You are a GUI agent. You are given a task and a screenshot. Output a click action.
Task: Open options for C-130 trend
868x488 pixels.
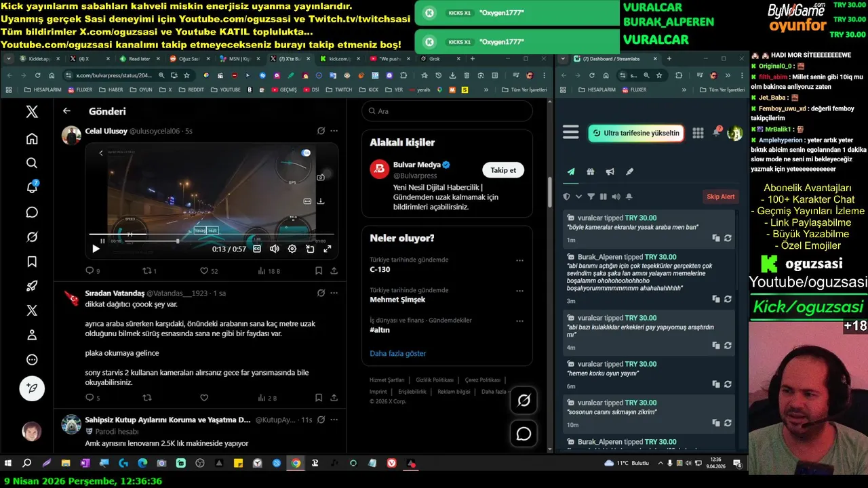pos(519,260)
